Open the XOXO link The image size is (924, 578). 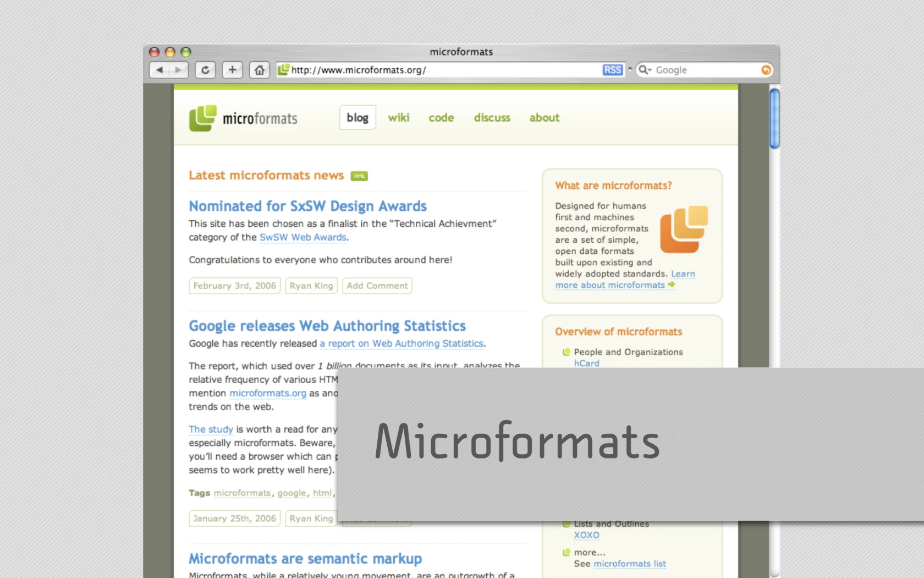pyautogui.click(x=587, y=535)
